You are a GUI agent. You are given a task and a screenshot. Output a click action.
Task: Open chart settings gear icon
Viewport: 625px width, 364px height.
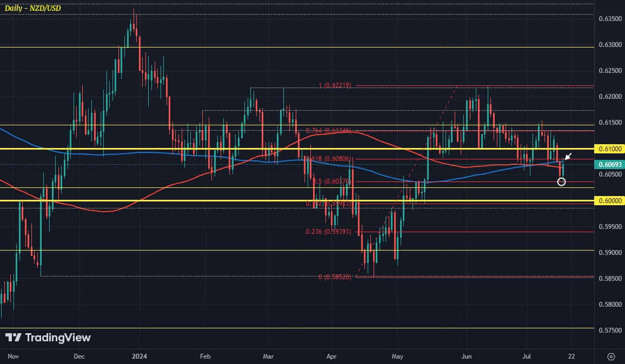611,356
